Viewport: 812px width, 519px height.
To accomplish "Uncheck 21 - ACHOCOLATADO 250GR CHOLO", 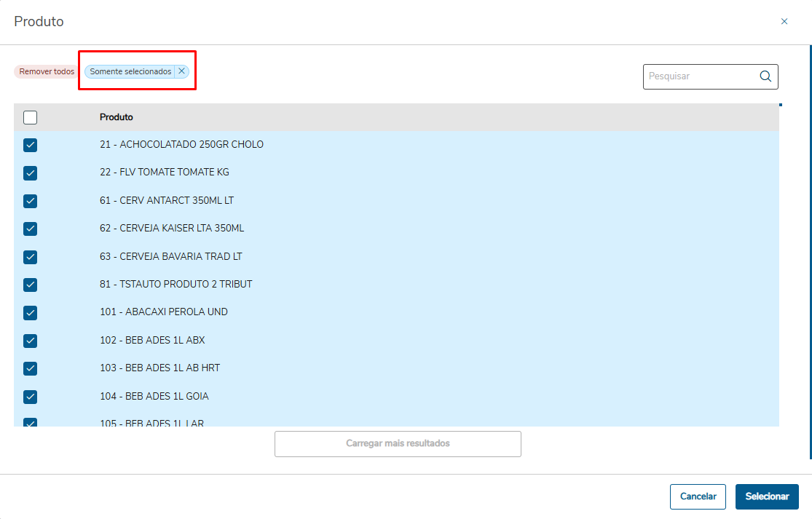I will coord(30,146).
